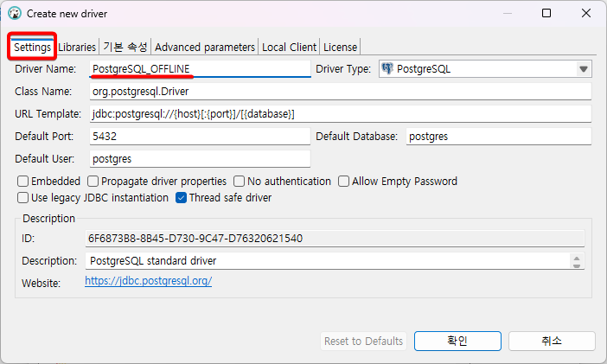The width and height of the screenshot is (607, 364).
Task: Switch to the Settings tab
Action: tap(32, 48)
